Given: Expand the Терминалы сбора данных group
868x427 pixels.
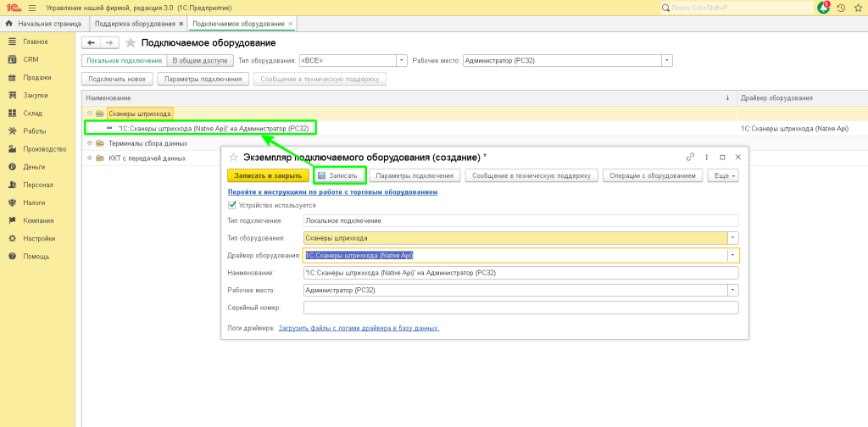Looking at the screenshot, I should (89, 143).
